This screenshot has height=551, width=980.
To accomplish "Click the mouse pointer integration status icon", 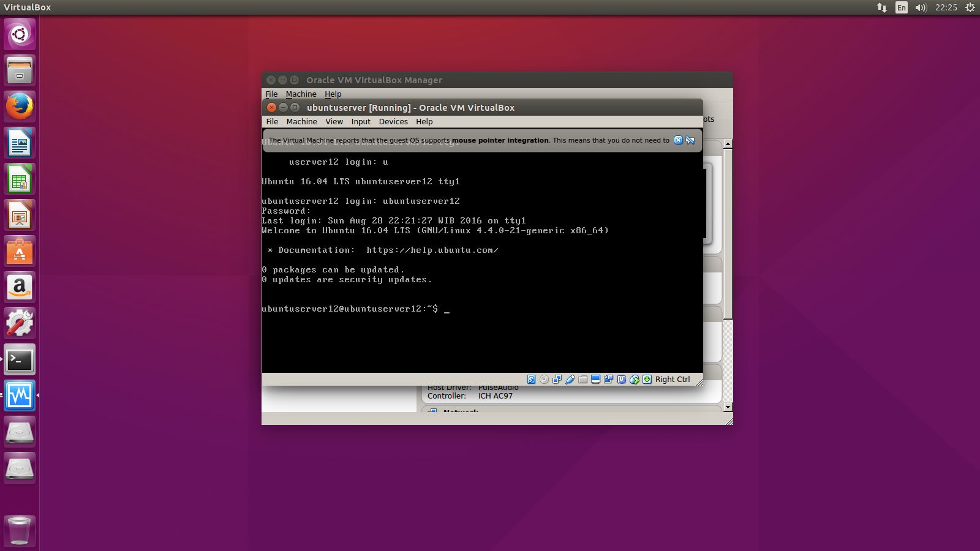I will pyautogui.click(x=635, y=380).
